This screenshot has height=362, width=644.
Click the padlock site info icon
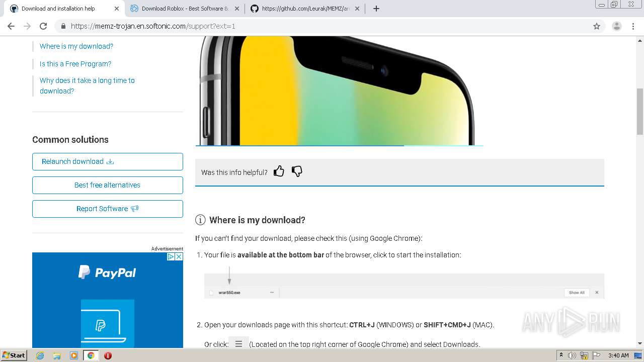[63, 26]
